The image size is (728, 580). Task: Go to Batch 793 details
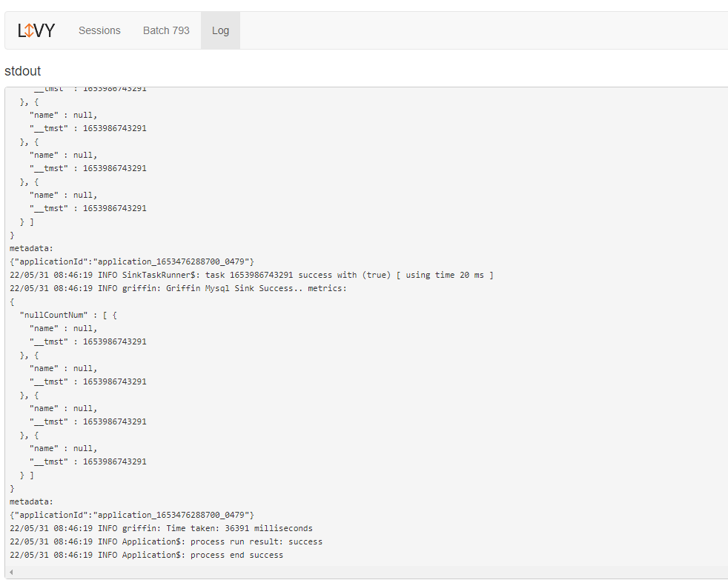tap(166, 30)
